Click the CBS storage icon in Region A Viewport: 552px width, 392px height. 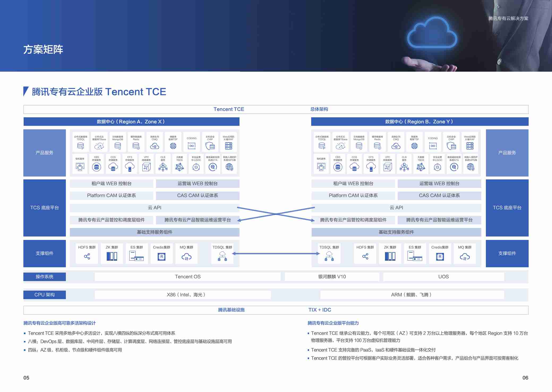[x=96, y=167]
